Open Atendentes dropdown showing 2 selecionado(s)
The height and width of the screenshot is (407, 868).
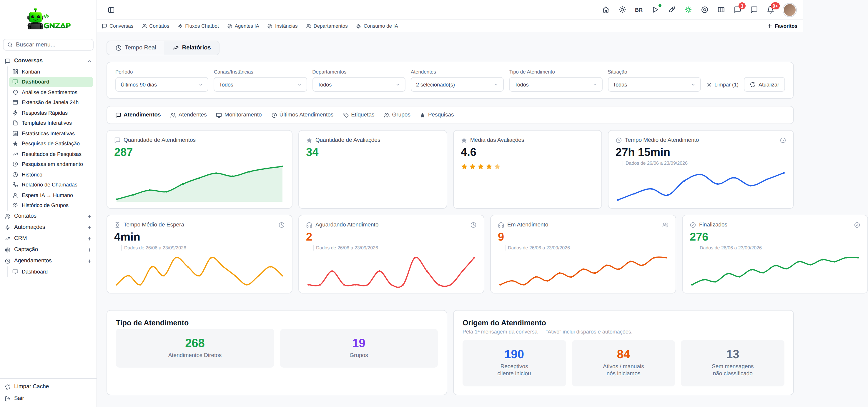[x=457, y=84]
